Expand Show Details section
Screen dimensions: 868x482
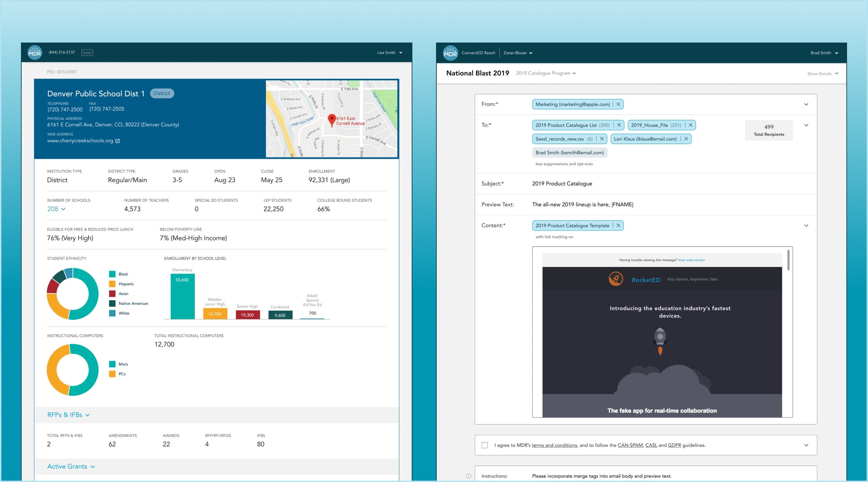[823, 74]
